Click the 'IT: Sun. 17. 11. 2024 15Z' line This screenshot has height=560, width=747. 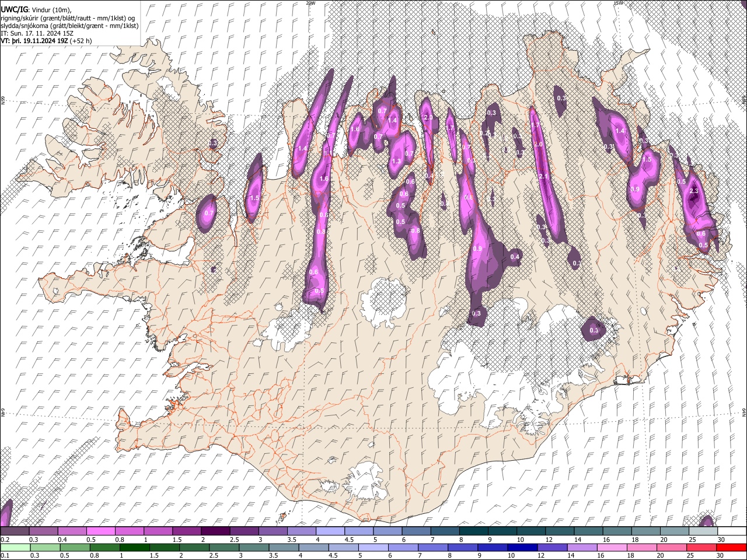coord(37,34)
